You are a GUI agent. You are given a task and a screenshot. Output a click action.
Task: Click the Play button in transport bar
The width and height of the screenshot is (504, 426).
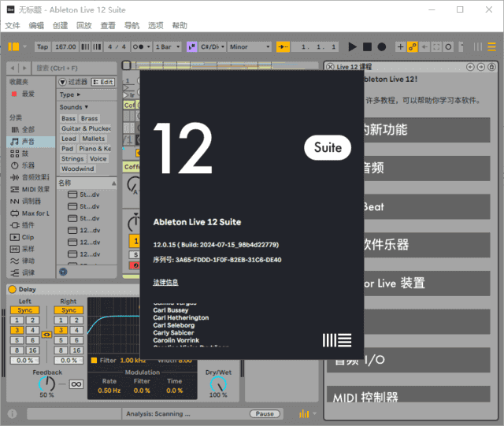point(353,47)
